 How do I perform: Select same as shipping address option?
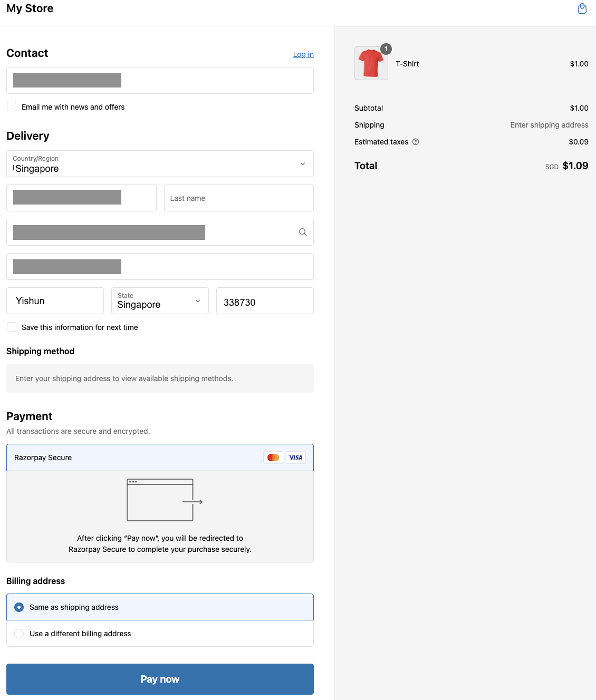click(x=160, y=607)
